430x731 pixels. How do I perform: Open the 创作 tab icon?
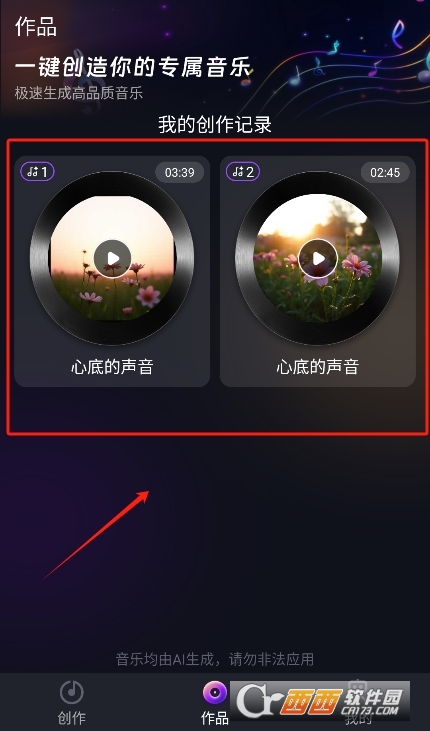coord(72,692)
